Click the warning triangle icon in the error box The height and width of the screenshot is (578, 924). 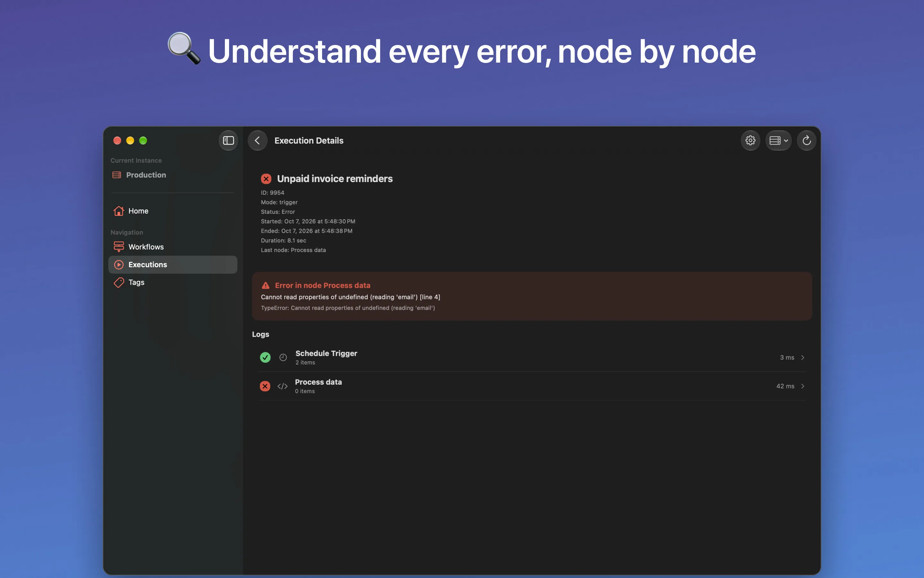pos(265,285)
